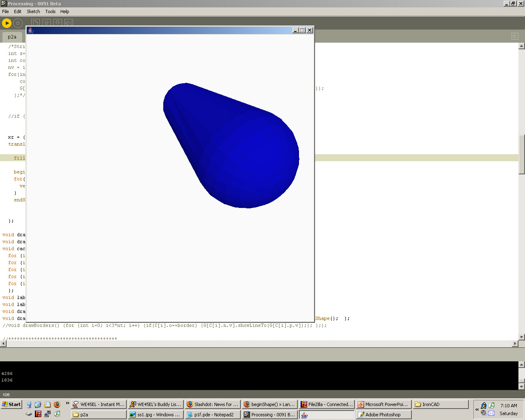
Task: Open the tab menu arrow on the right
Action: (515, 37)
